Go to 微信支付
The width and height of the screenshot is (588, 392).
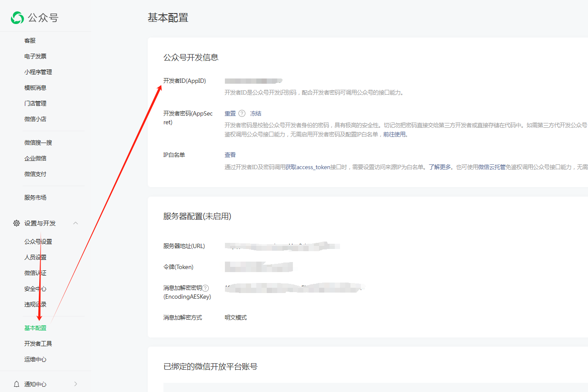[x=35, y=174]
